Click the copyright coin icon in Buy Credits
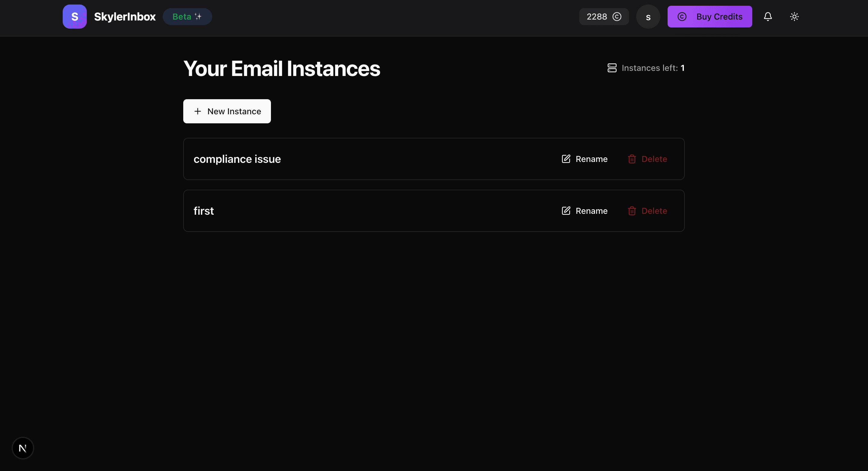 (x=682, y=17)
